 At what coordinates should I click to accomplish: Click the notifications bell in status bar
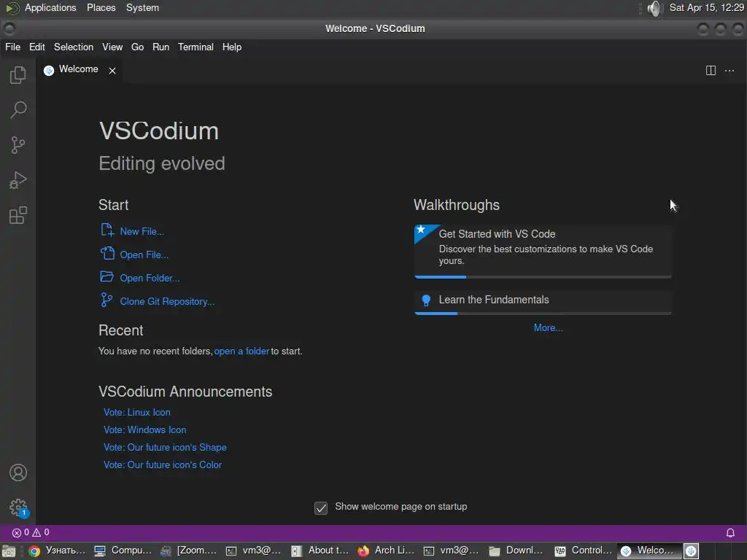[x=730, y=533]
